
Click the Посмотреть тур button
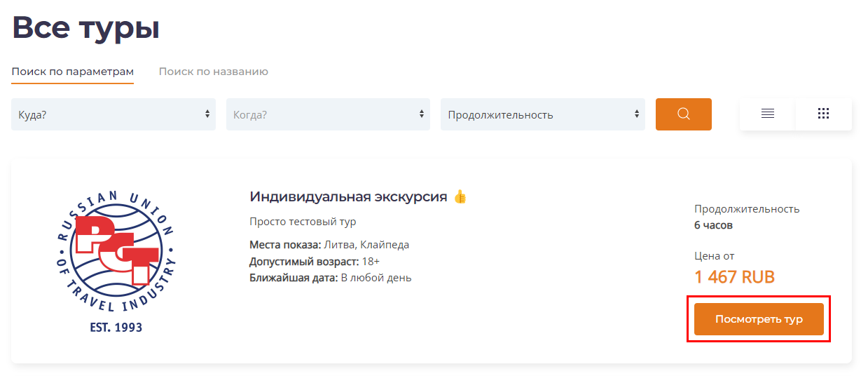(759, 319)
